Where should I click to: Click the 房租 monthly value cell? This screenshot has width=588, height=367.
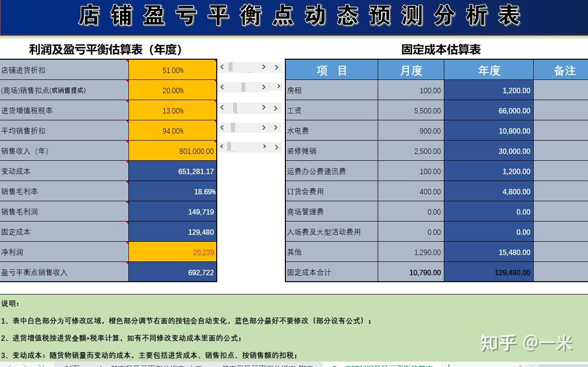pyautogui.click(x=411, y=90)
